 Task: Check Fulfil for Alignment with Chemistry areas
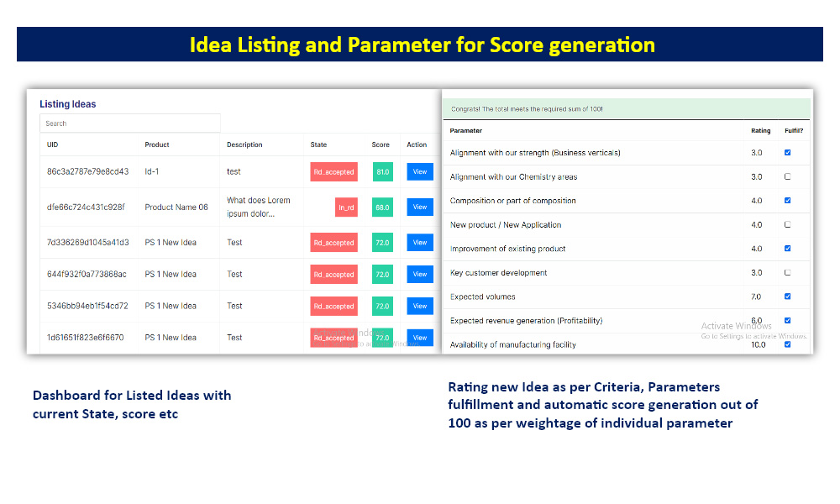pos(788,176)
